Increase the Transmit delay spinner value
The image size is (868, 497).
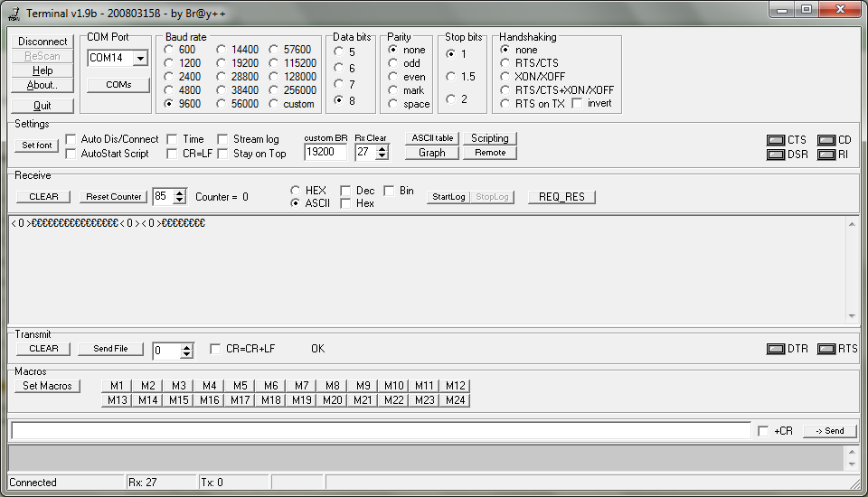pyautogui.click(x=187, y=347)
